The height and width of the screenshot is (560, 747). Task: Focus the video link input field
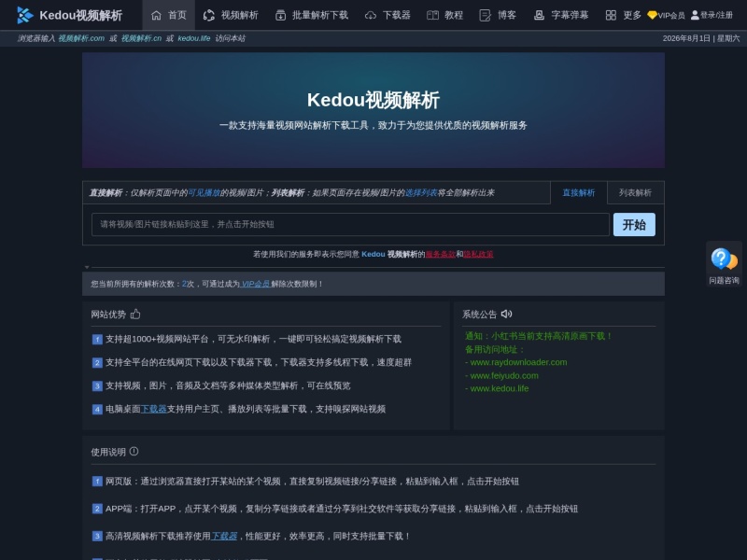point(350,224)
